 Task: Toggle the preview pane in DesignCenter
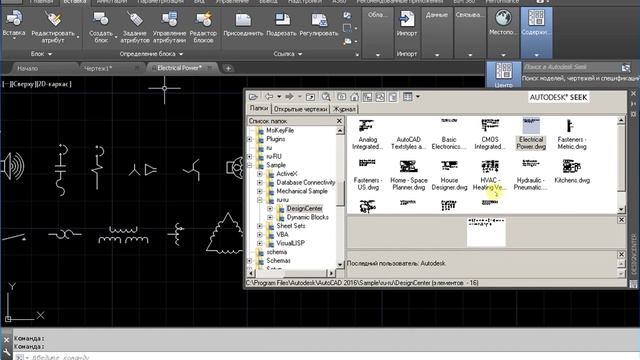point(380,97)
